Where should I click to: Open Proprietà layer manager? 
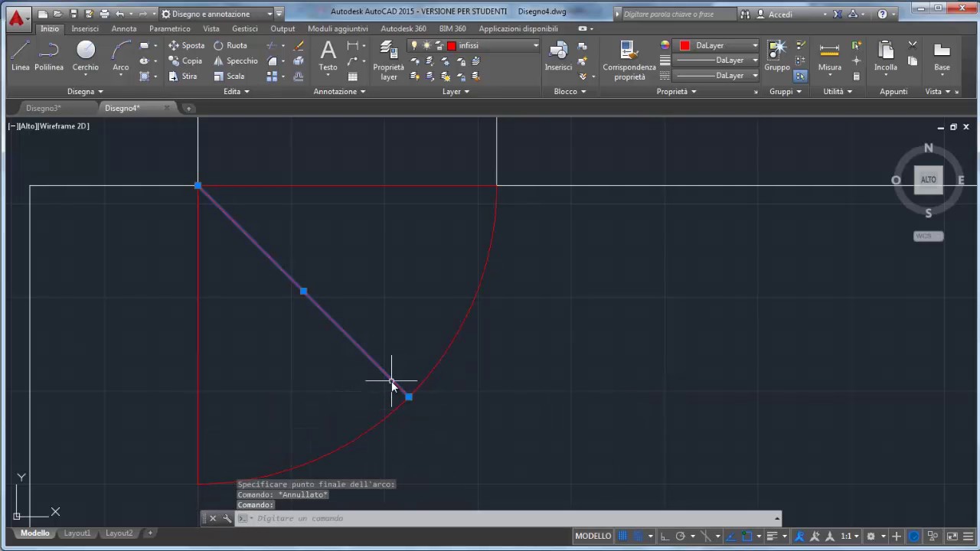pos(389,60)
